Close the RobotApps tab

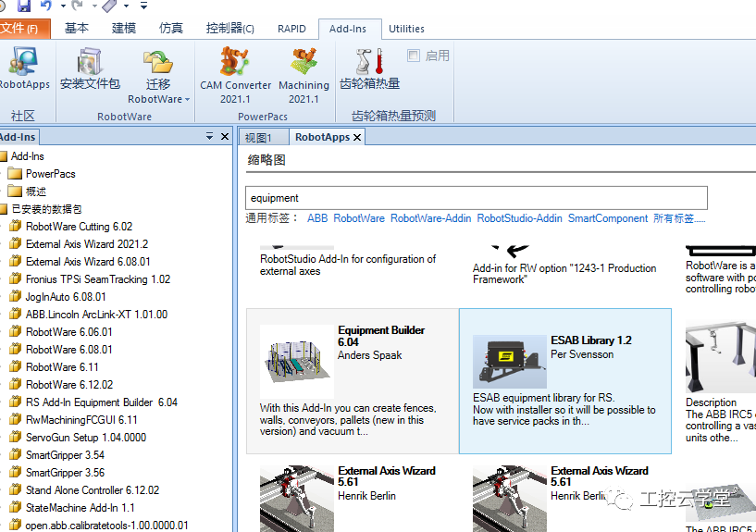click(x=357, y=137)
